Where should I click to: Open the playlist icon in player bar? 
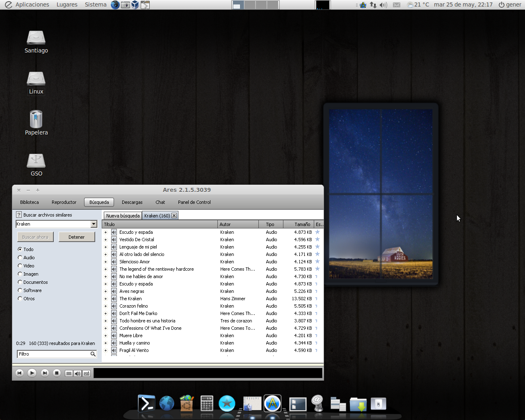pos(69,373)
